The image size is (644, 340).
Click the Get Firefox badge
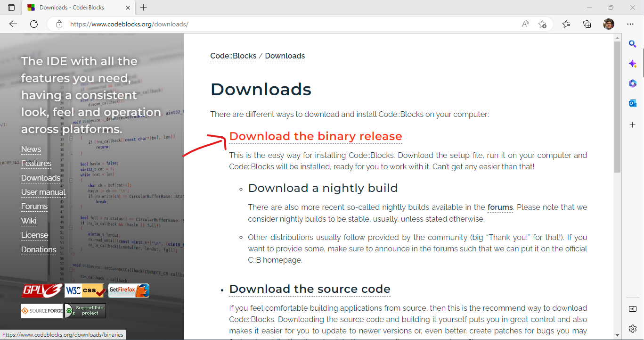click(129, 290)
